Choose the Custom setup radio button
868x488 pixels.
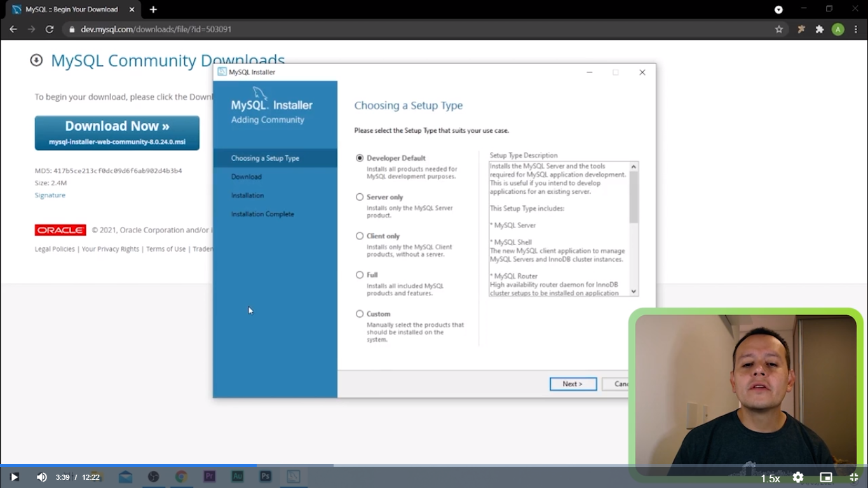point(360,314)
